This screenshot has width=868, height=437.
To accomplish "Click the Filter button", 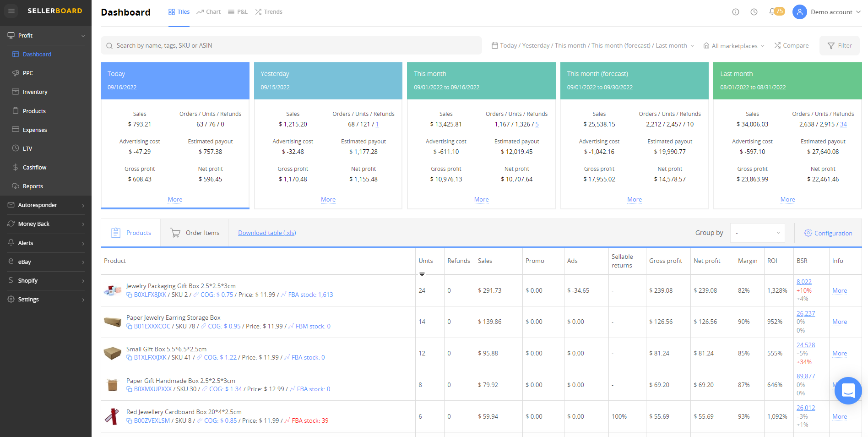I will pyautogui.click(x=840, y=45).
